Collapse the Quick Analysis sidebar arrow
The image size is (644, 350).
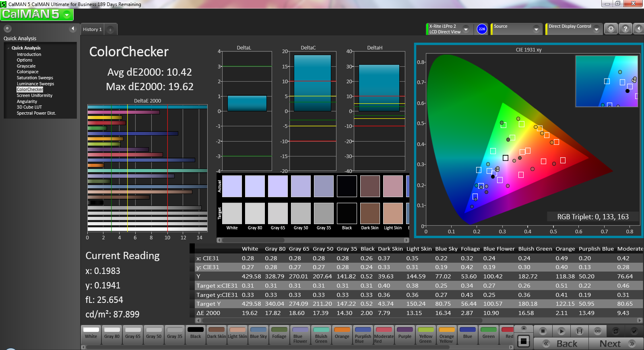73,29
